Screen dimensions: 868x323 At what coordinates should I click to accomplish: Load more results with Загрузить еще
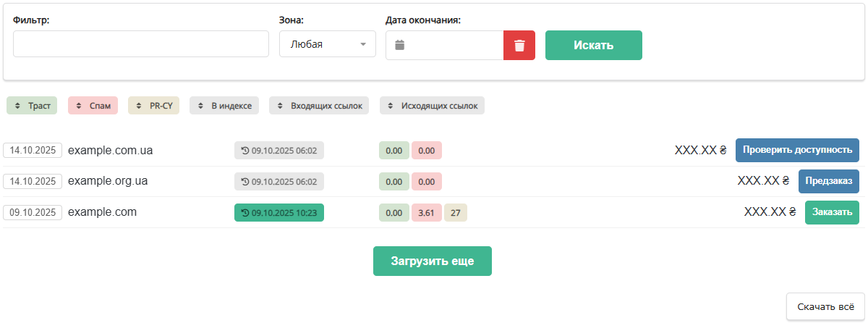click(432, 261)
